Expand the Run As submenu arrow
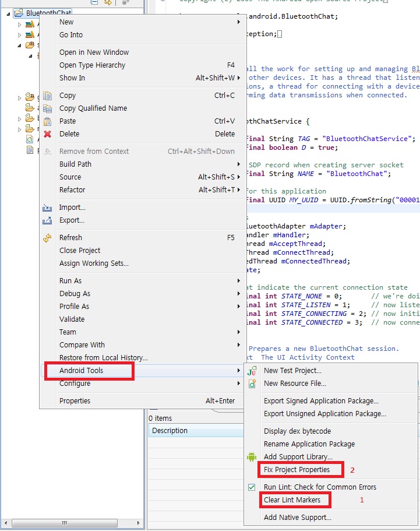Viewport: 420px width, 531px height. [x=239, y=281]
